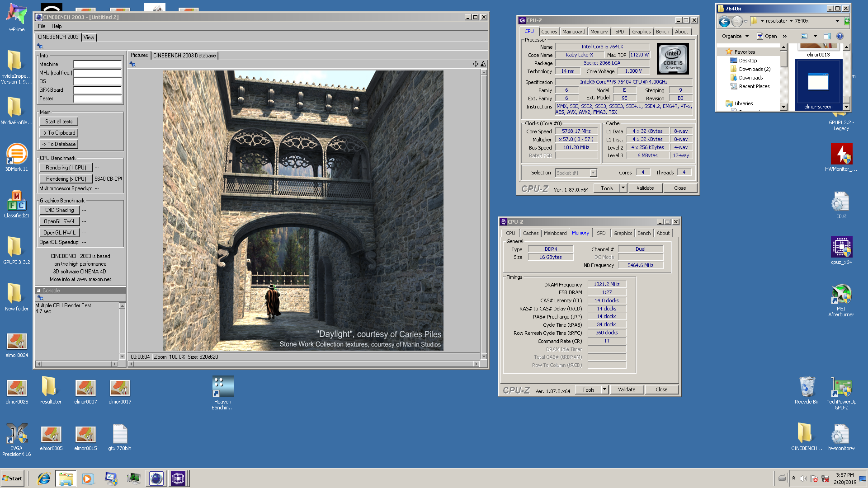Open EVGA PrecisionX 16 shortcut
This screenshot has height=488, width=868.
click(x=17, y=440)
